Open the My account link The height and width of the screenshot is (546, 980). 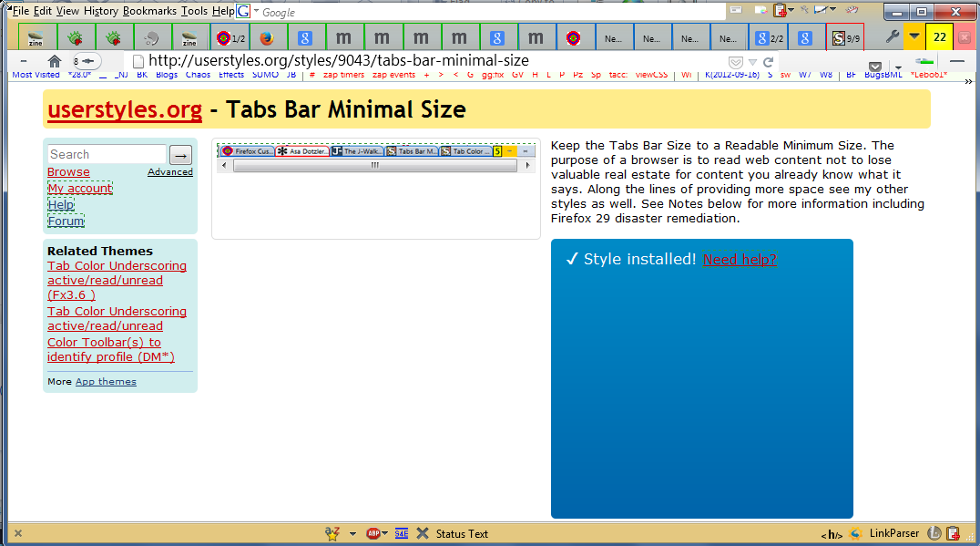[x=80, y=189]
